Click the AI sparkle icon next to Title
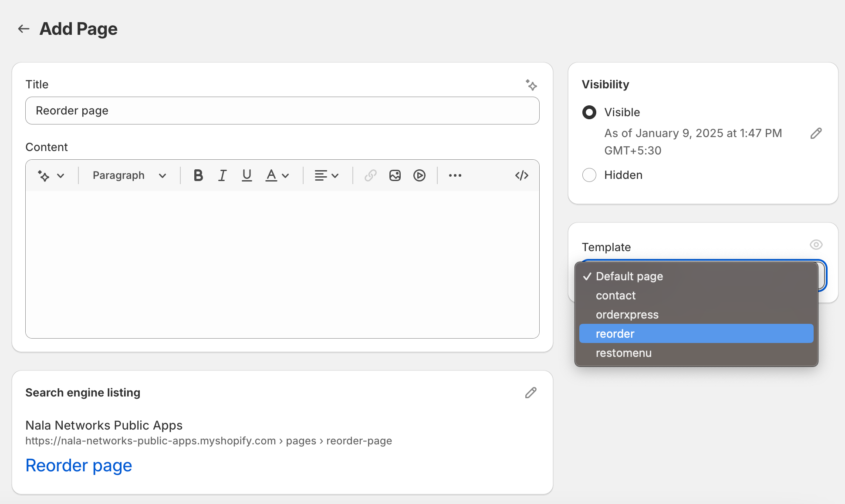Viewport: 845px width, 504px height. tap(531, 84)
